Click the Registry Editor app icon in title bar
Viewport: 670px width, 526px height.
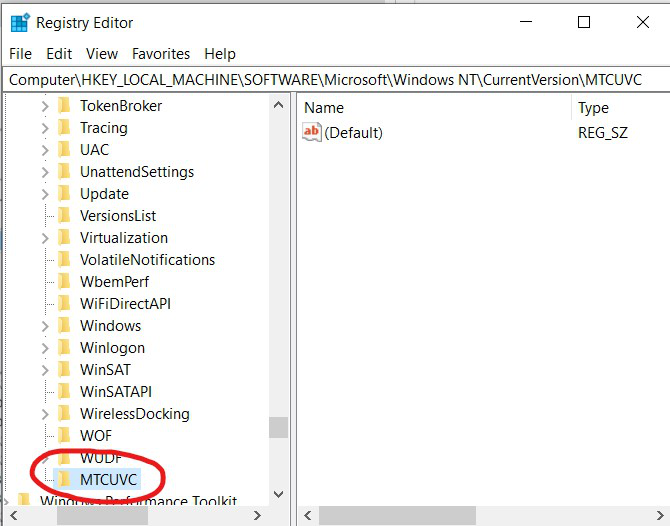(20, 22)
